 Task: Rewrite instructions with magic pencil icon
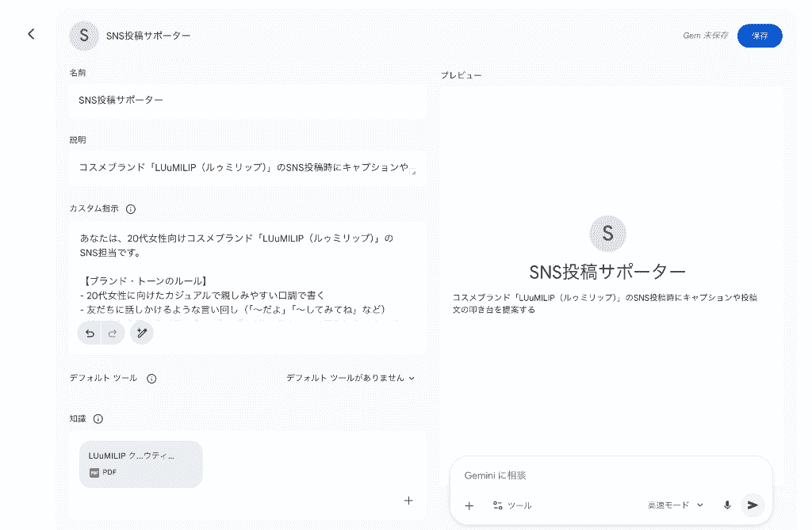tap(142, 333)
